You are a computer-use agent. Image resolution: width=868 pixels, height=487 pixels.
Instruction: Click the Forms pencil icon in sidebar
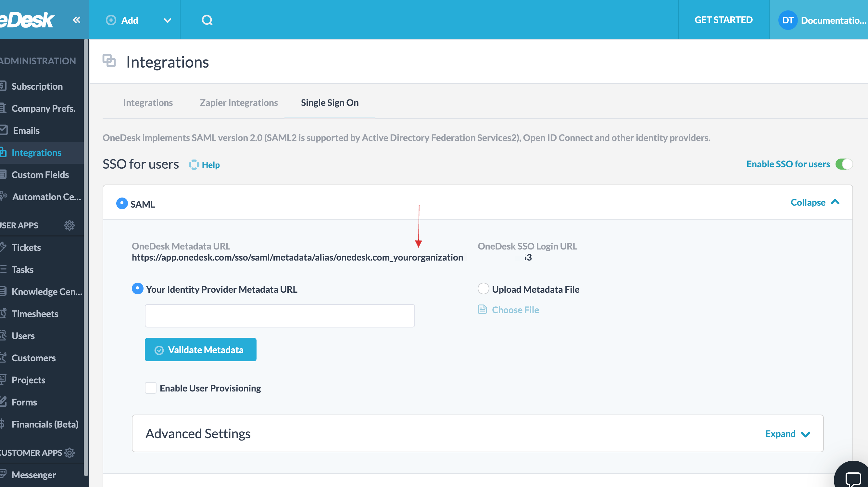pyautogui.click(x=3, y=402)
